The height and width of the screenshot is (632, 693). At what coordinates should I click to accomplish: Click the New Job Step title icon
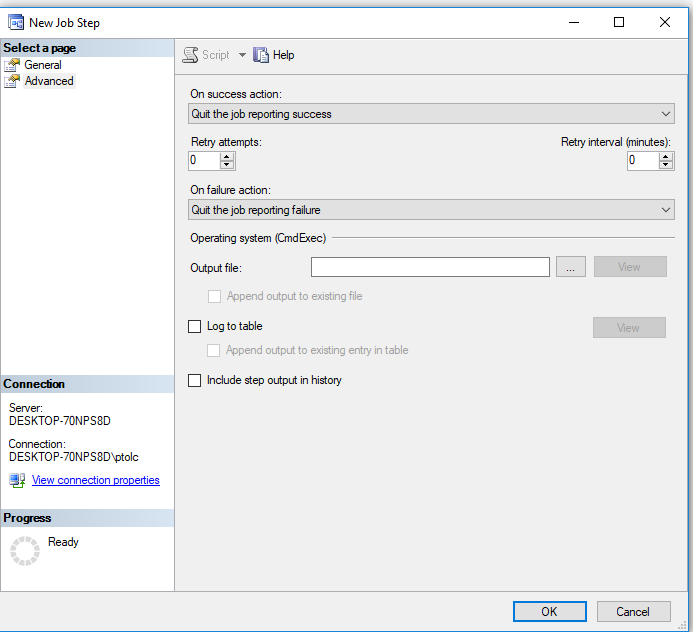coord(16,22)
